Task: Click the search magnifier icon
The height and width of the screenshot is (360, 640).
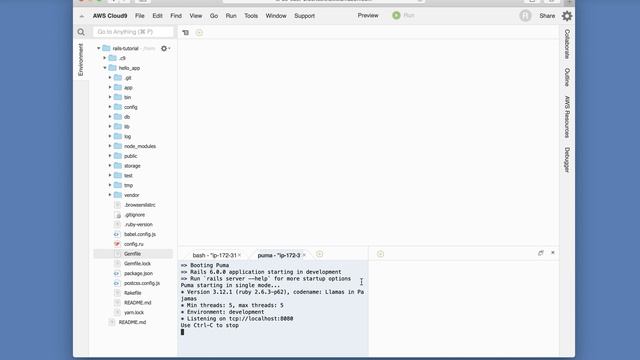Action: (81, 32)
